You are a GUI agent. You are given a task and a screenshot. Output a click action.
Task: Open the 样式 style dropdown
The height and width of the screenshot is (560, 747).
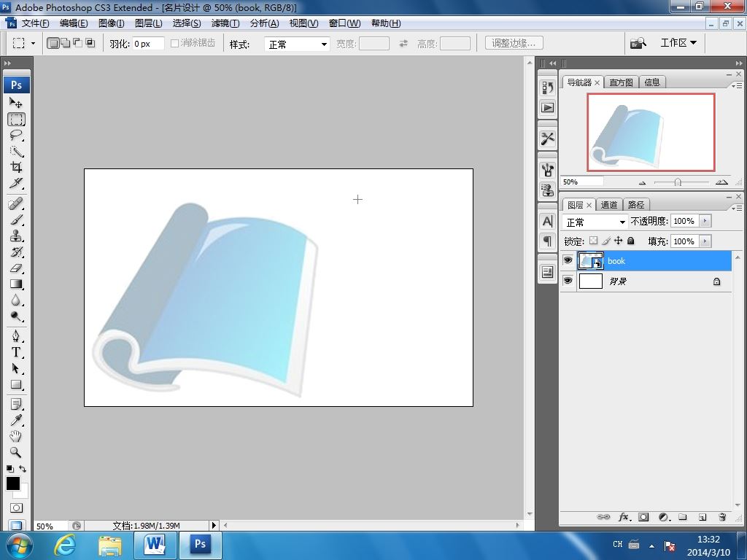(298, 44)
